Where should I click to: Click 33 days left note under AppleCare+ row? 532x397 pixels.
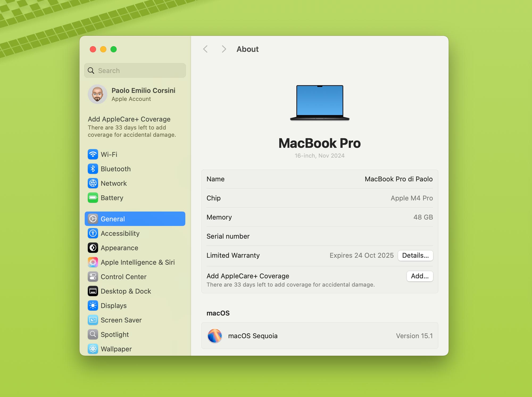(x=290, y=285)
